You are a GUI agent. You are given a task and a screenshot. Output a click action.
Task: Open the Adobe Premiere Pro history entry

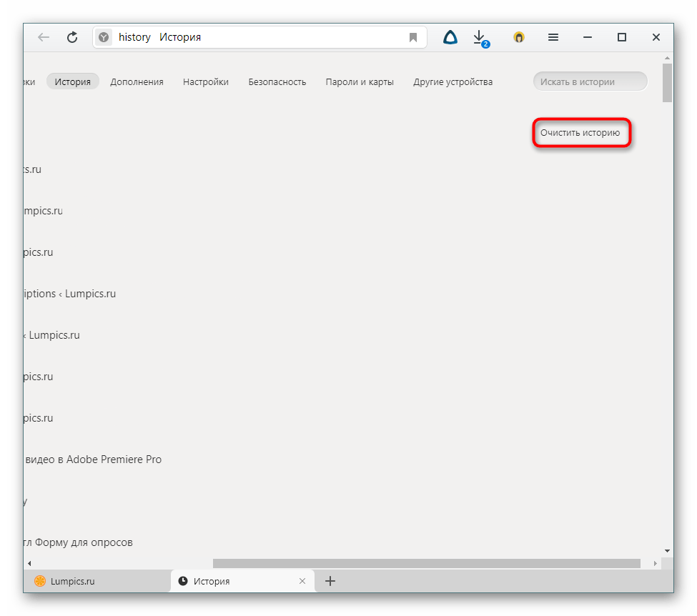(93, 459)
